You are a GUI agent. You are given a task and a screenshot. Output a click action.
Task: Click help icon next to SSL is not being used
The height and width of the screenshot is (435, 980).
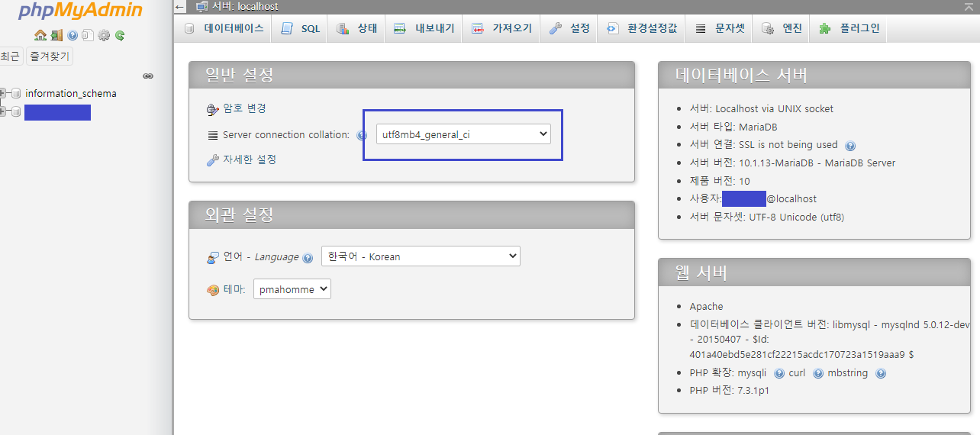[850, 145]
